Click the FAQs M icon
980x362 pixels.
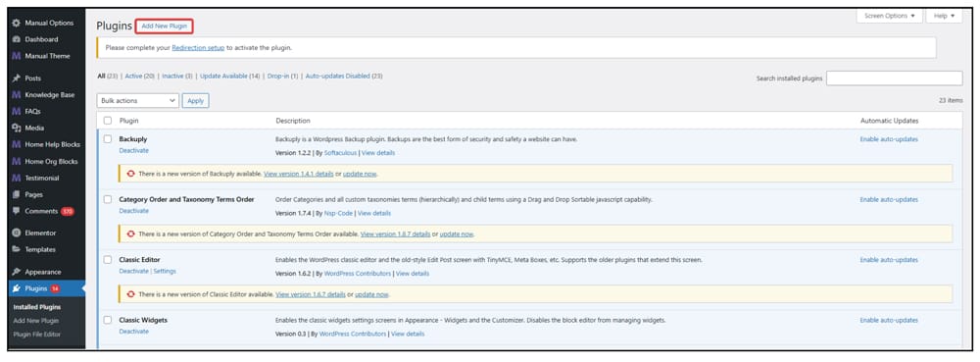click(x=17, y=111)
